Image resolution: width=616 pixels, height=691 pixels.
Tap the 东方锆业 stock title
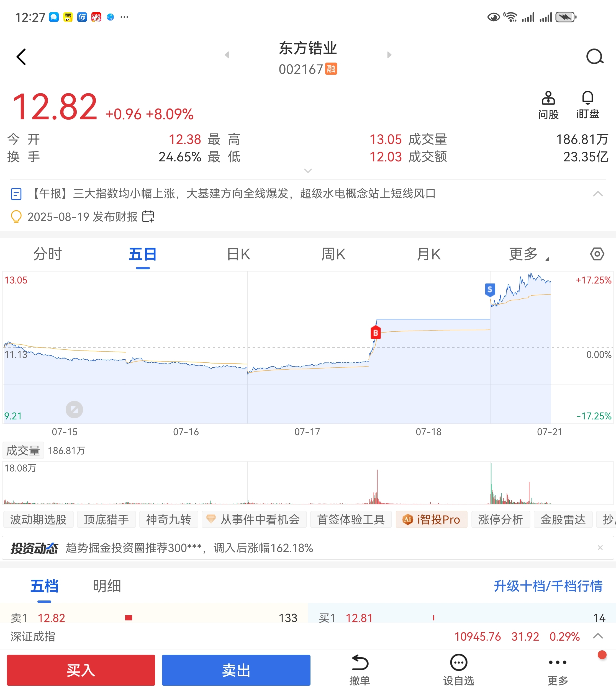[308, 48]
